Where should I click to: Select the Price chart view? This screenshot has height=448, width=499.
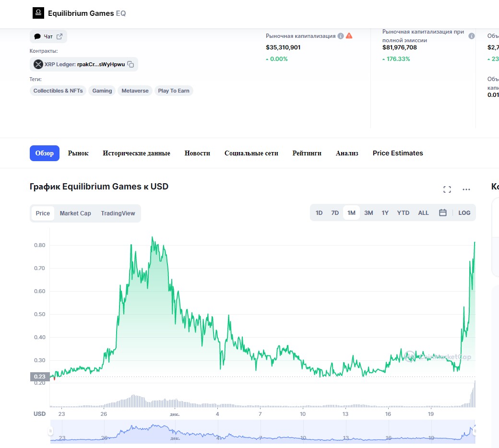(x=43, y=213)
